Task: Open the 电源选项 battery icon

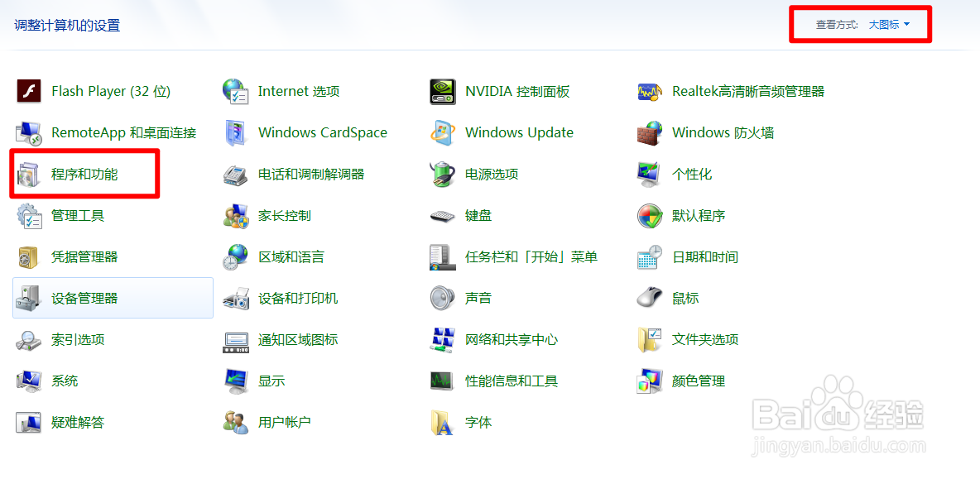Action: pyautogui.click(x=443, y=175)
